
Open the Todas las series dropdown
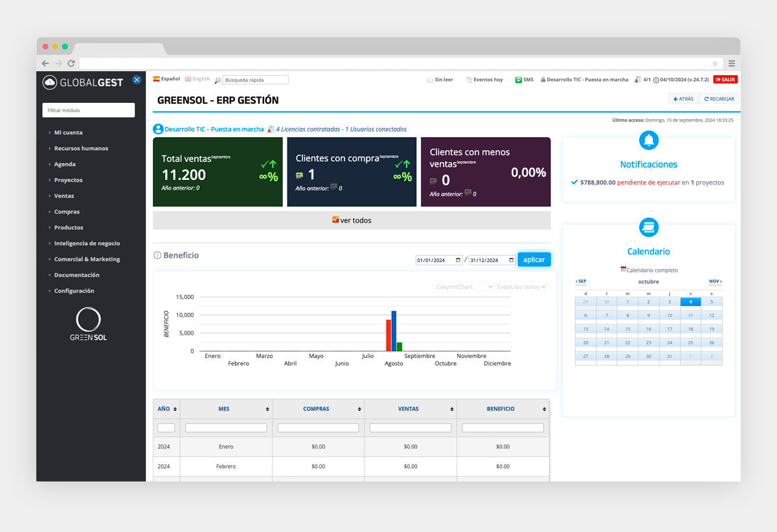point(521,287)
